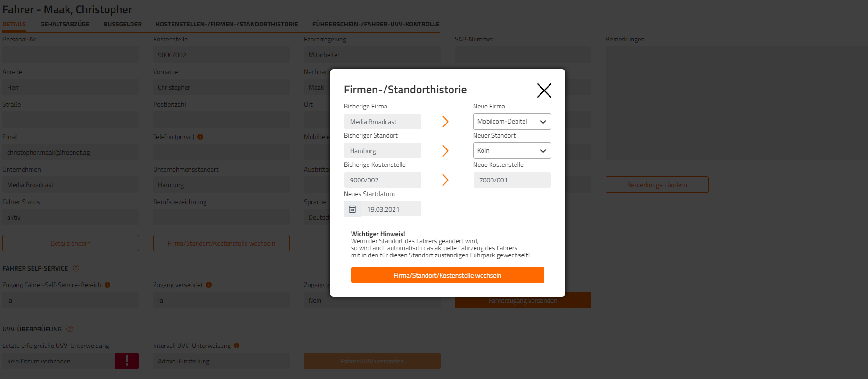
Task: Open FÜHRERSCHEIN-/FAHRER-UVV-KONTROLLE tab
Action: [x=376, y=24]
